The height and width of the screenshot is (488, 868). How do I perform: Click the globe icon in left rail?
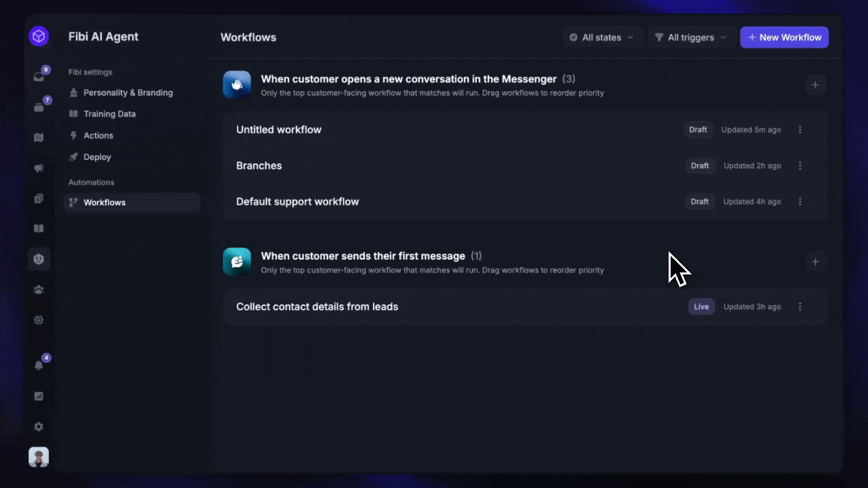point(39,320)
